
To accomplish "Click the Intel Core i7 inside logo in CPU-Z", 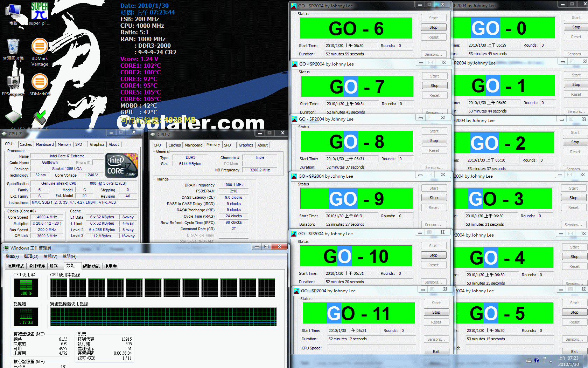I will pos(122,165).
